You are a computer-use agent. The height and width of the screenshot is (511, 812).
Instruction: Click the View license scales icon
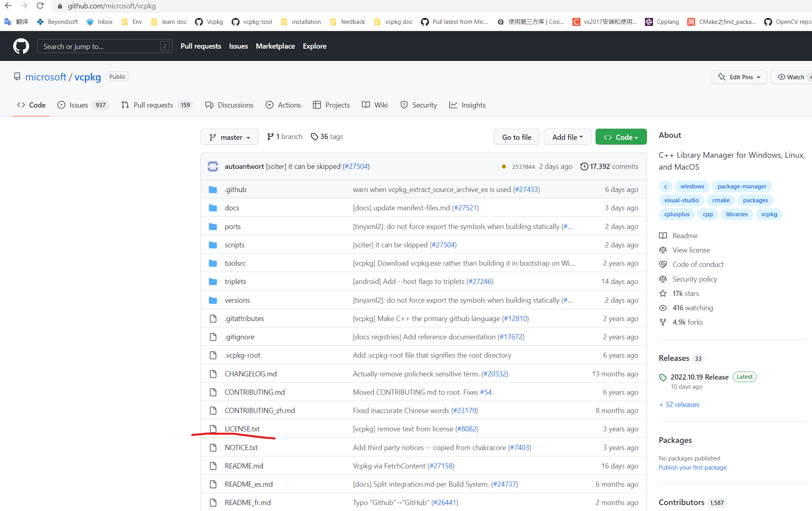(663, 250)
